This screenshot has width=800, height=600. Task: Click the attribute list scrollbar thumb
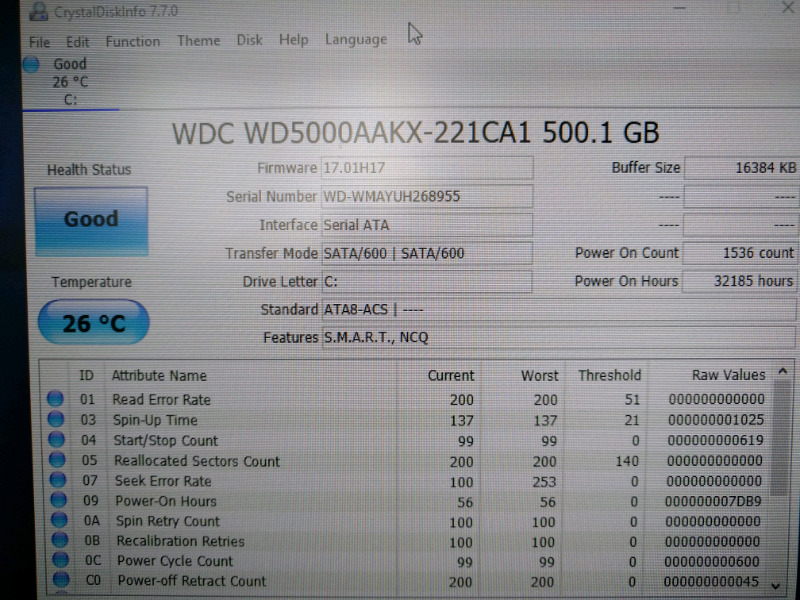tap(779, 439)
